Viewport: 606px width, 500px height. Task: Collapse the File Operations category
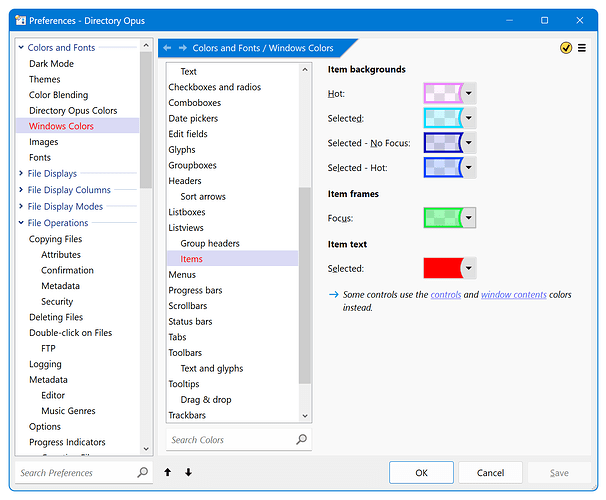click(21, 223)
